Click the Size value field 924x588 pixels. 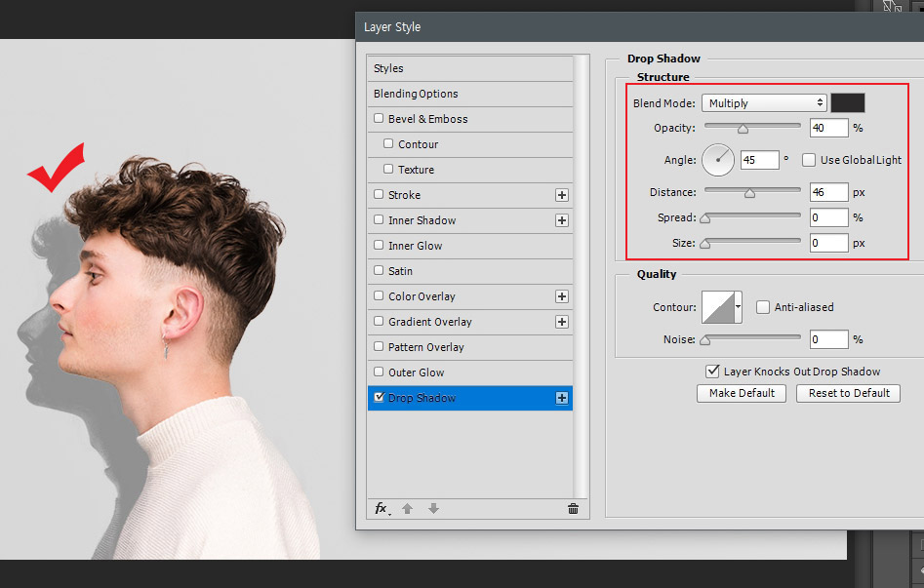828,243
